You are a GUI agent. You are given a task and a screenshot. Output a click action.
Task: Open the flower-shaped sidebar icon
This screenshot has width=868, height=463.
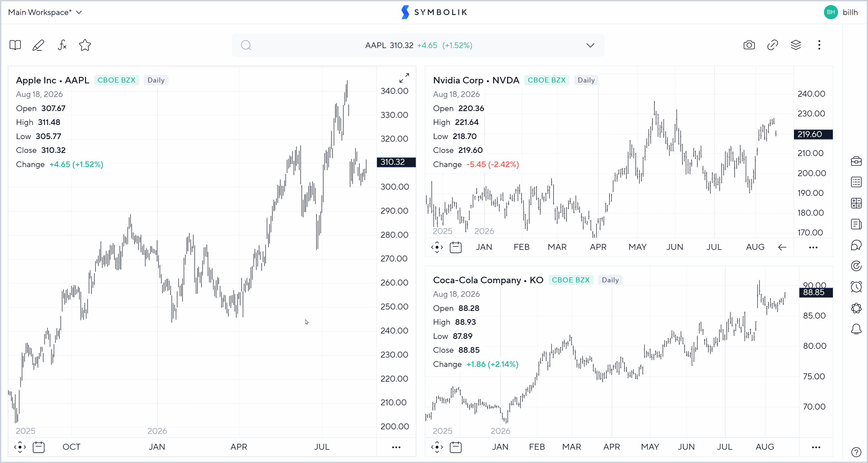(x=856, y=308)
